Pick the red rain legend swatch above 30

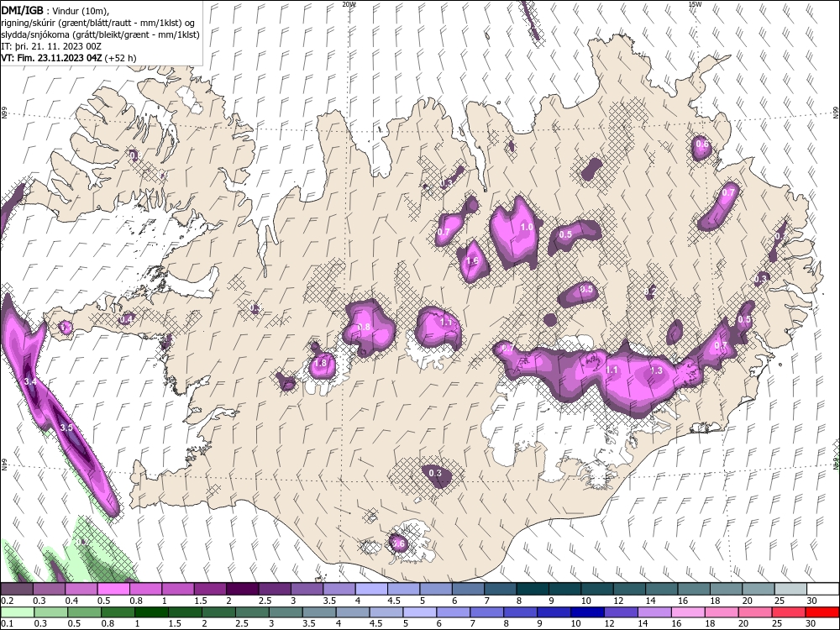pyautogui.click(x=822, y=612)
